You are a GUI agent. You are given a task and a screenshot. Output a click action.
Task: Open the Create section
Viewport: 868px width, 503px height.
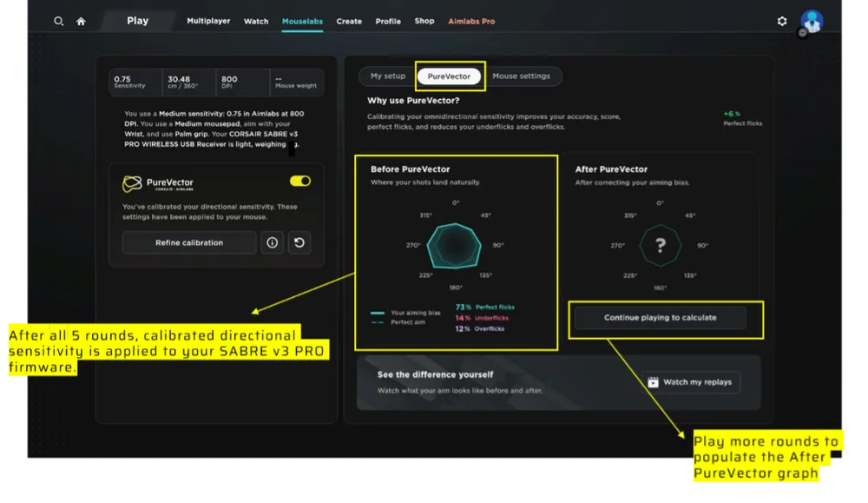349,21
